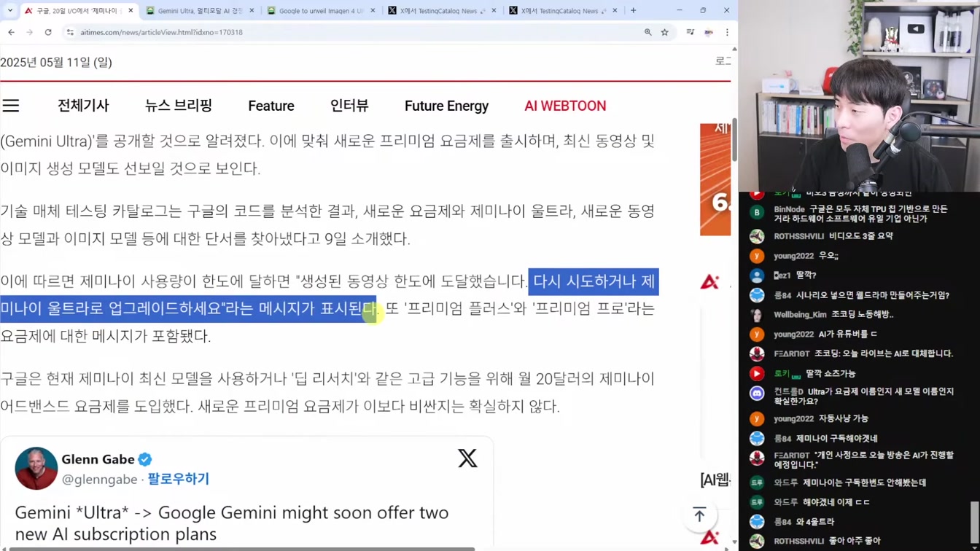The image size is (980, 551).
Task: View site information icon in address bar
Action: pyautogui.click(x=70, y=32)
